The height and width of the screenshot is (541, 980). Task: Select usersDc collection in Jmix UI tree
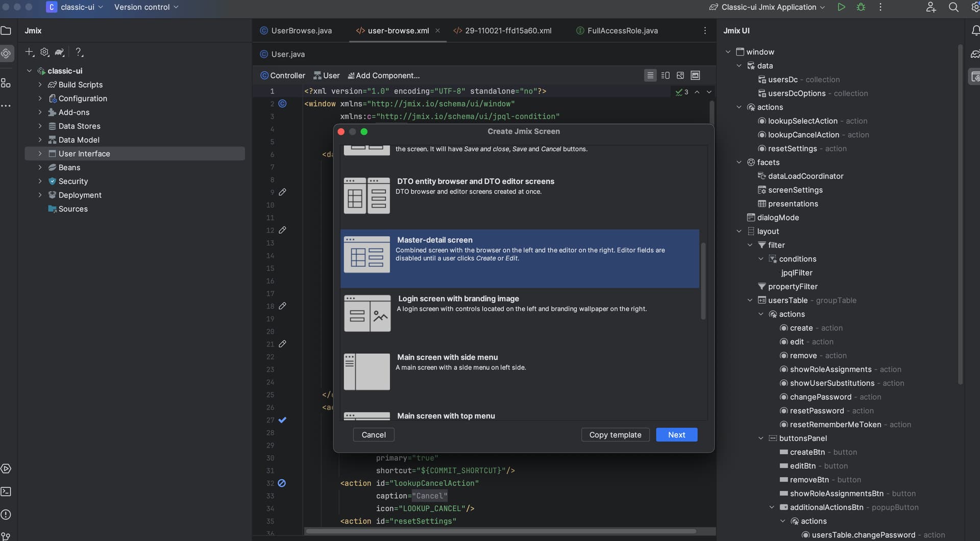point(798,80)
